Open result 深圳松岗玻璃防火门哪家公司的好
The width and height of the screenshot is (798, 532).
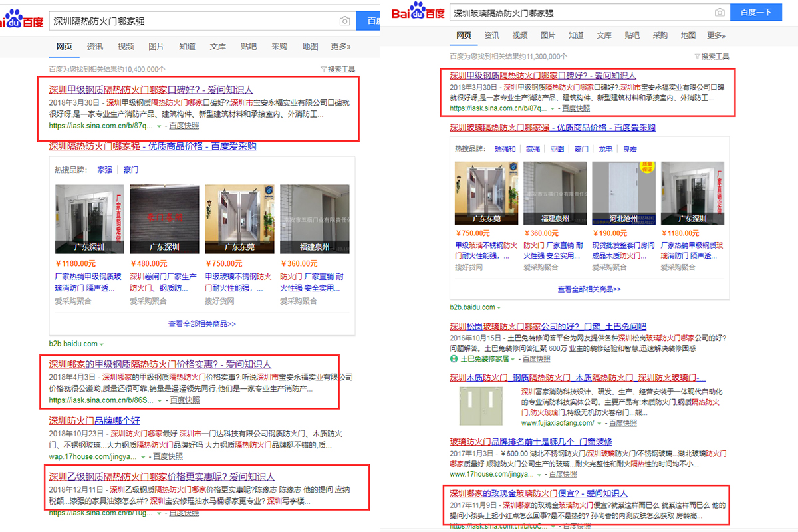(x=548, y=326)
